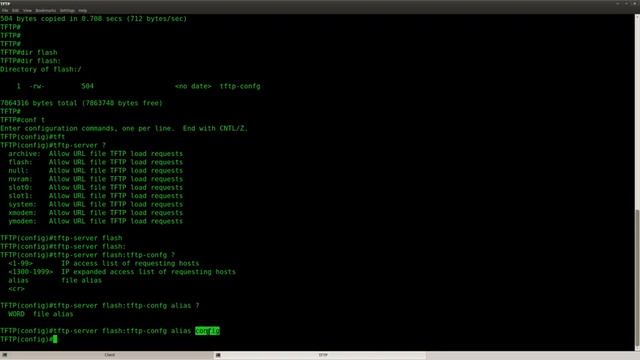Click the 'tftp-server flash:tftp-confg ?' command line
Screen dimensions: 640x360
(x=87, y=255)
